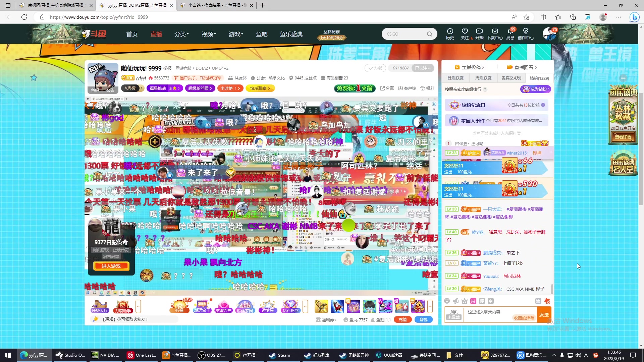The width and height of the screenshot is (644, 362).
Task: Open the 背包 backpack button
Action: click(x=423, y=320)
